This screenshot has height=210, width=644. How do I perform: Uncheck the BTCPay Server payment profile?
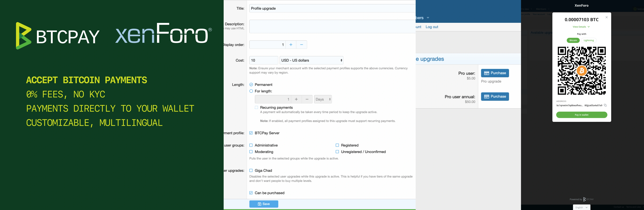point(251,133)
